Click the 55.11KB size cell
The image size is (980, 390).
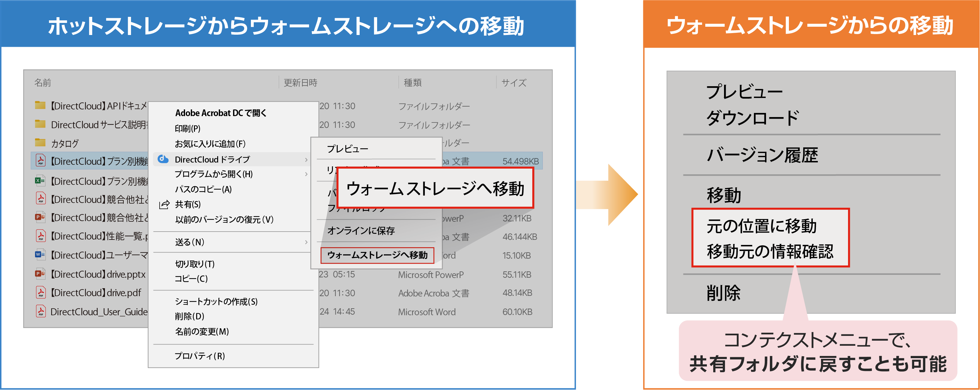click(517, 274)
